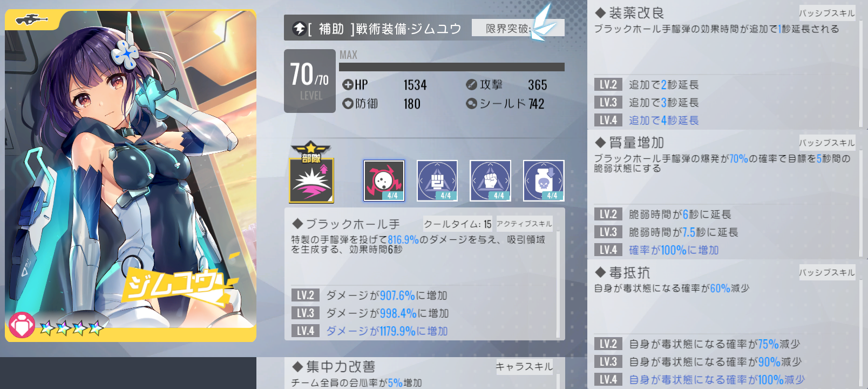Click the シールド shield stat icon
Screen dimensions: 868x389
click(x=471, y=104)
